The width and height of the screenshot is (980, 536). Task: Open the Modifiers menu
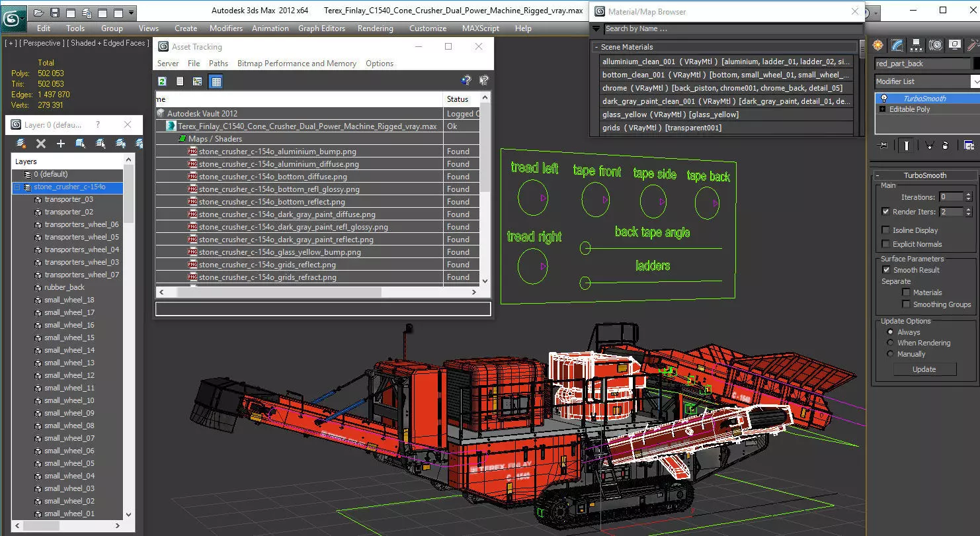tap(226, 28)
